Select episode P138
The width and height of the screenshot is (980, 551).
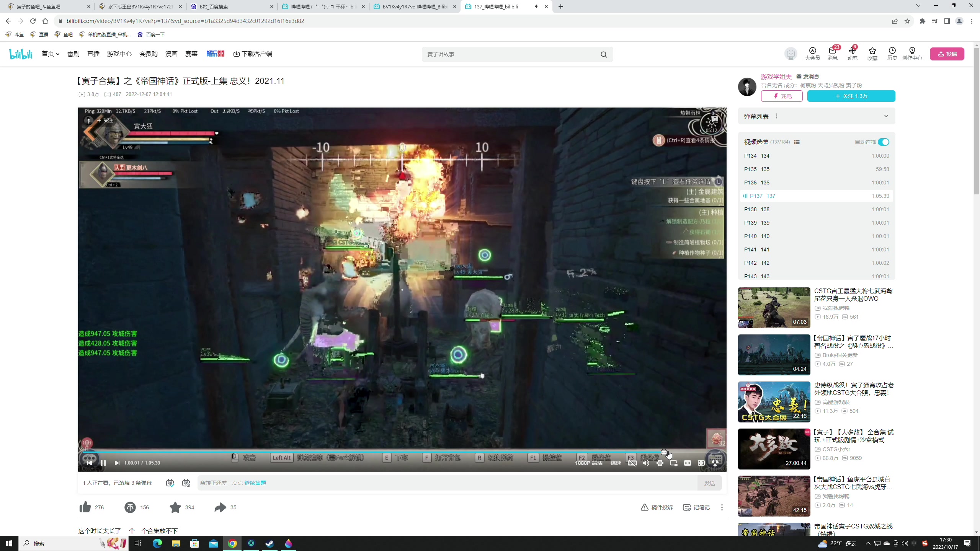[817, 209]
